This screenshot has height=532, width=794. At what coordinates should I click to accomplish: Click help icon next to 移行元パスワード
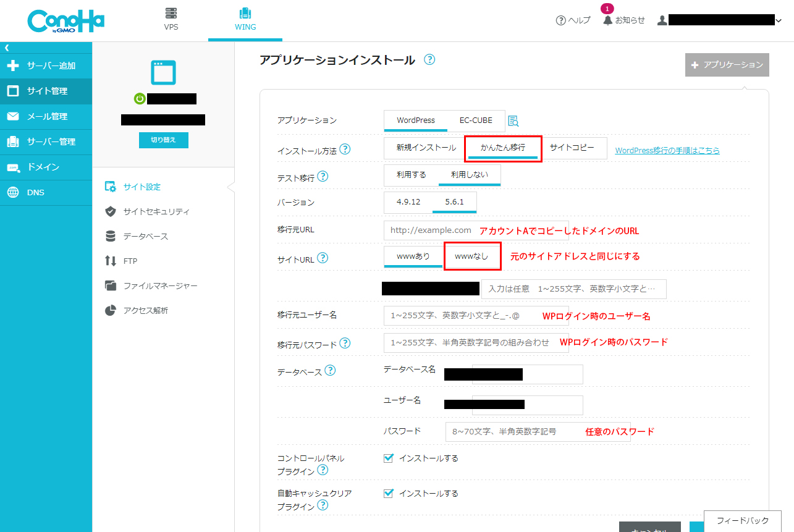coord(345,343)
